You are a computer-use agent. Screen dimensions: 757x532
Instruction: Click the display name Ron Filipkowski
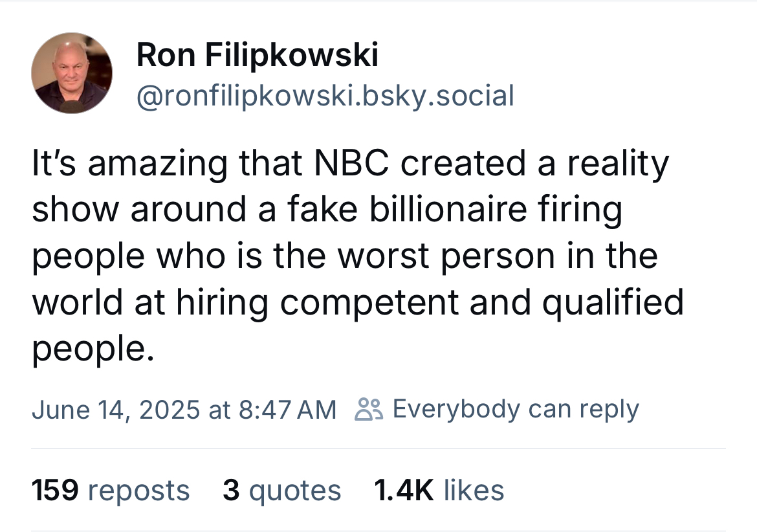click(x=258, y=56)
